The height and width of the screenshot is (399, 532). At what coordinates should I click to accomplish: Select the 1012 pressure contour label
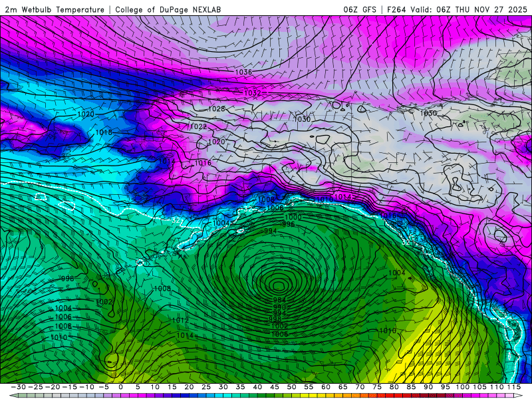click(180, 321)
